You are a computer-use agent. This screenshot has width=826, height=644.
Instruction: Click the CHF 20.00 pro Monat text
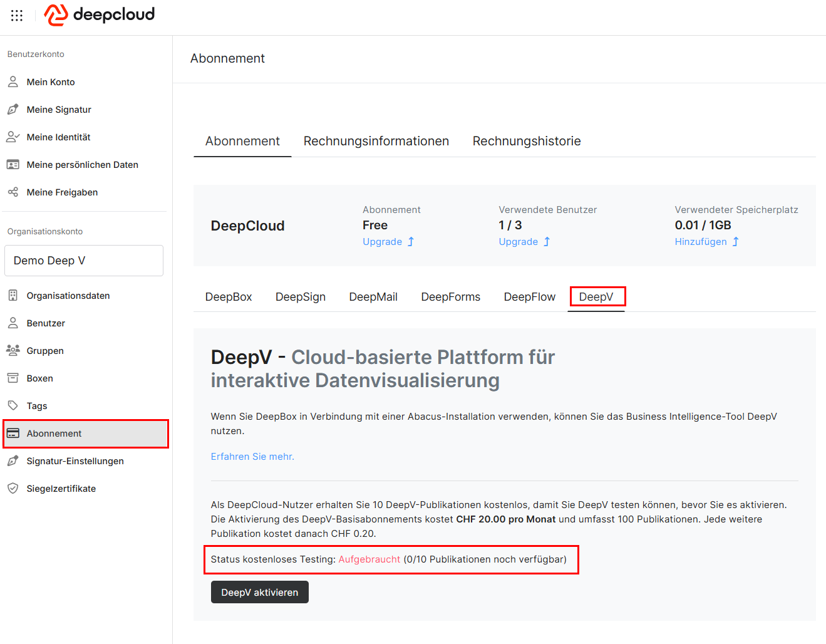(x=506, y=519)
